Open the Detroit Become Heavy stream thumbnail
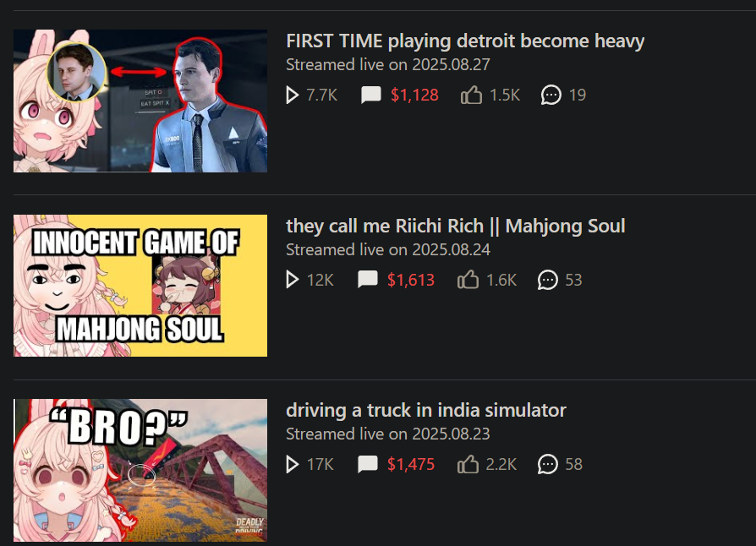756x546 pixels. (x=140, y=101)
